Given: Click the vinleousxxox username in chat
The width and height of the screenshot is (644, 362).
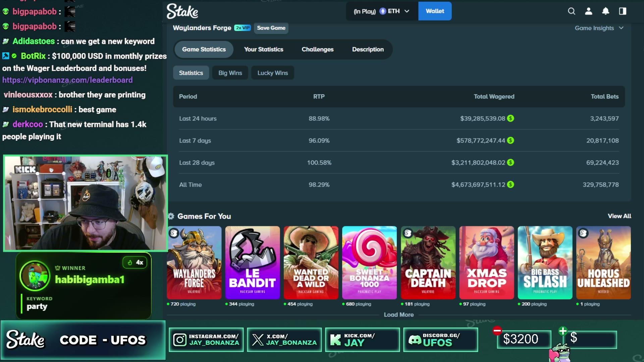Looking at the screenshot, I should point(28,95).
